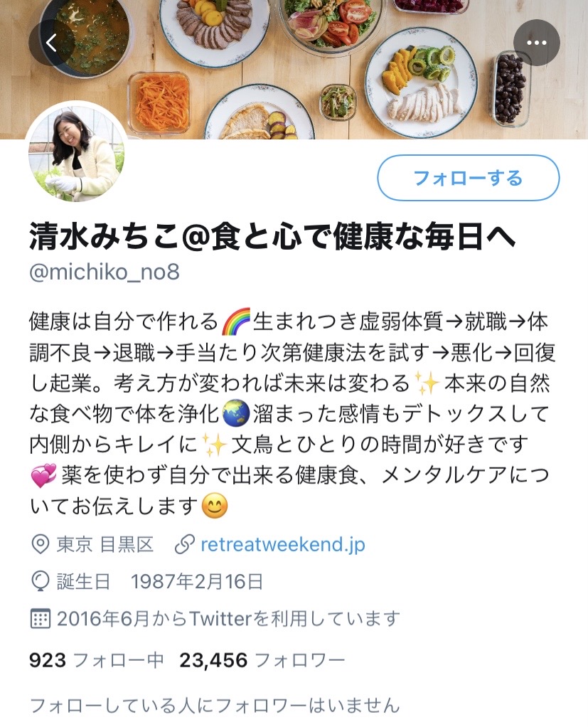
Task: Click the 誕生日 1987年2月16日 birthday text
Action: tap(160, 581)
